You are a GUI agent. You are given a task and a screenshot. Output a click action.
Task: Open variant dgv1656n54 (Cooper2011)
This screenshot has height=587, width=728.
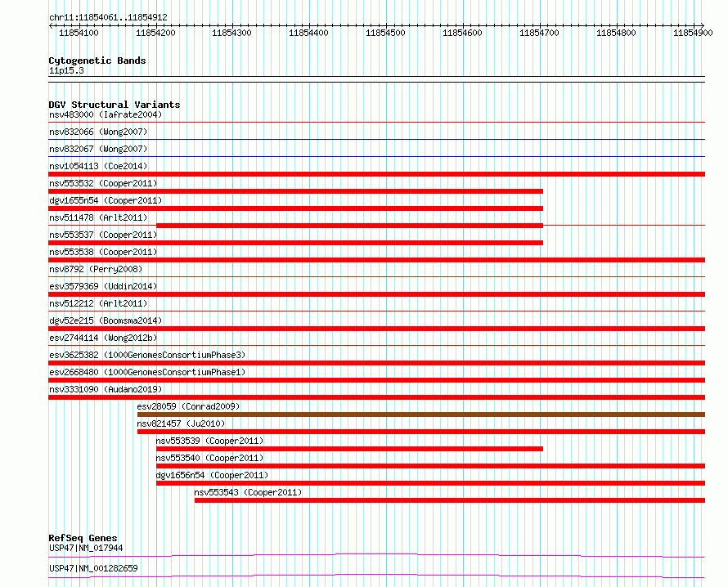[x=212, y=475]
